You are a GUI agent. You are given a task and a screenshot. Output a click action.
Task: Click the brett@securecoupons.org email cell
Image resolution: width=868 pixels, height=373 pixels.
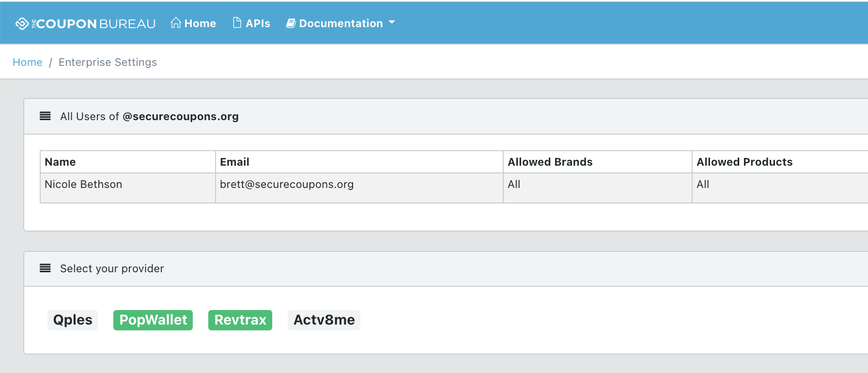coord(359,188)
